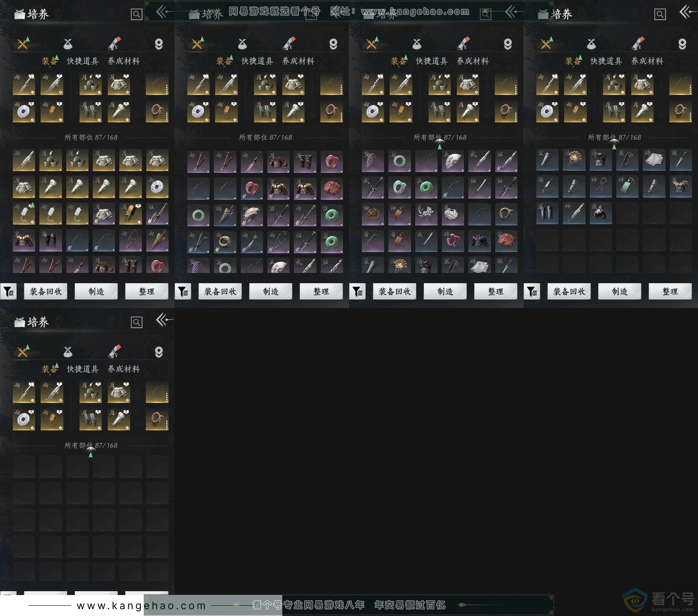Screen dimensions: 698x616
Task: Open the filter icon in the second panel
Action: click(183, 291)
